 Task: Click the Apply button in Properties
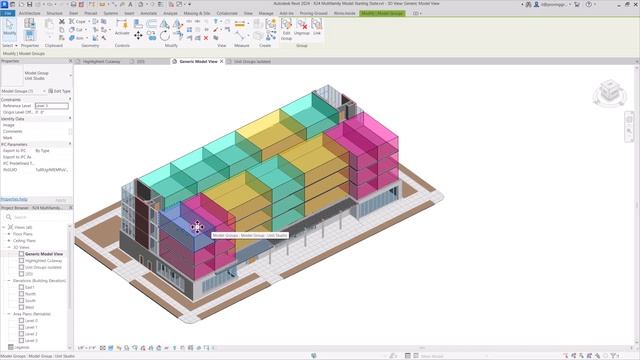(x=61, y=200)
